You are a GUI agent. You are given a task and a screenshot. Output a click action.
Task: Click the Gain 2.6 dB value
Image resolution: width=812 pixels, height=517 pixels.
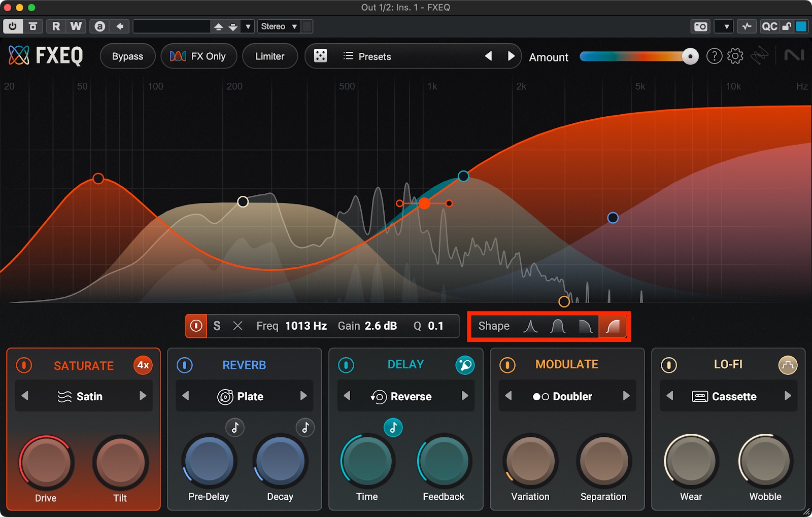[x=381, y=326]
